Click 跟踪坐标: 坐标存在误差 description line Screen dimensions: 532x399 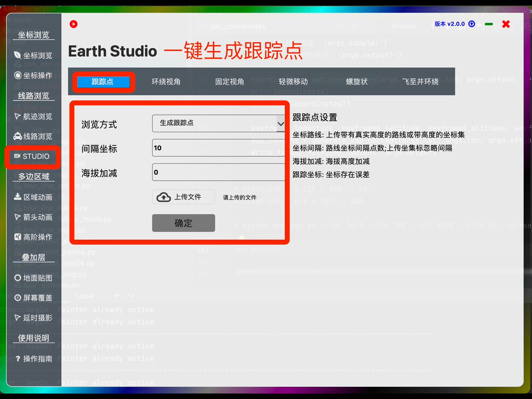click(331, 175)
